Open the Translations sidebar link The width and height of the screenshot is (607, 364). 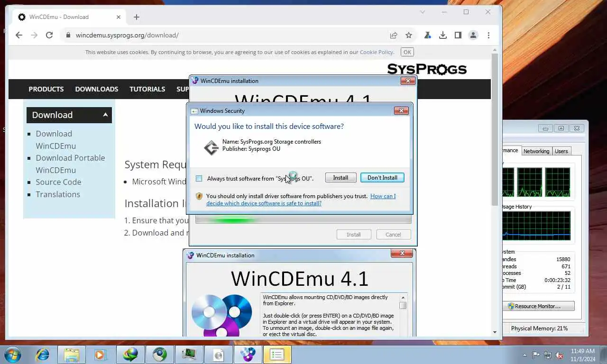coord(58,194)
